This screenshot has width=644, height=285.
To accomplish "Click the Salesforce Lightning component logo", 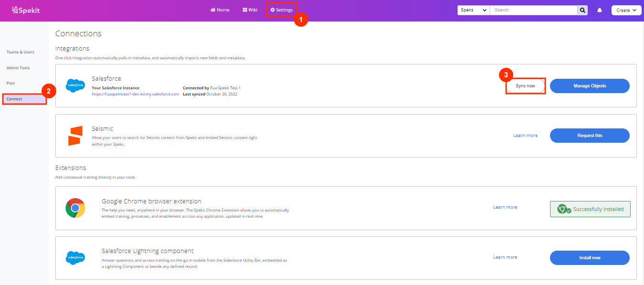I will click(x=75, y=258).
